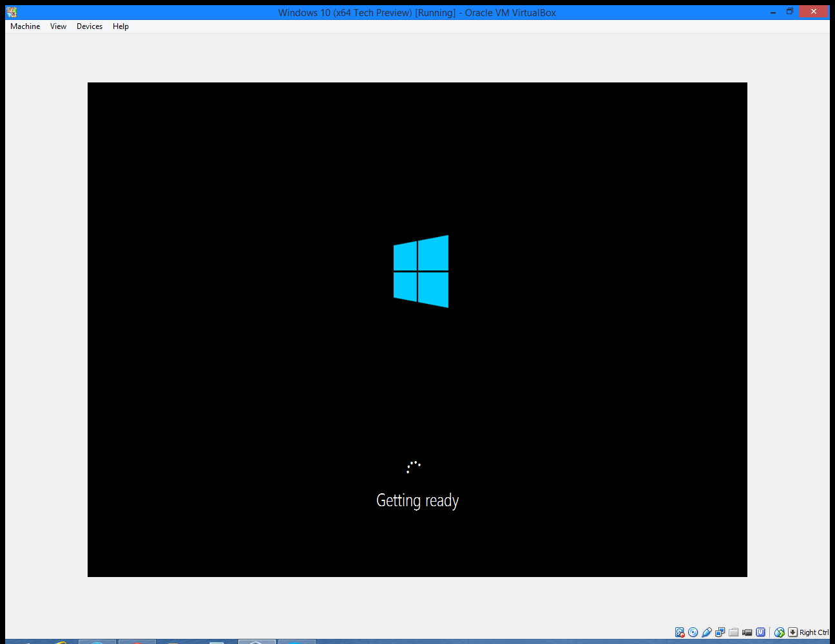
Task: Restore down the VirtualBox VM window
Action: click(790, 12)
